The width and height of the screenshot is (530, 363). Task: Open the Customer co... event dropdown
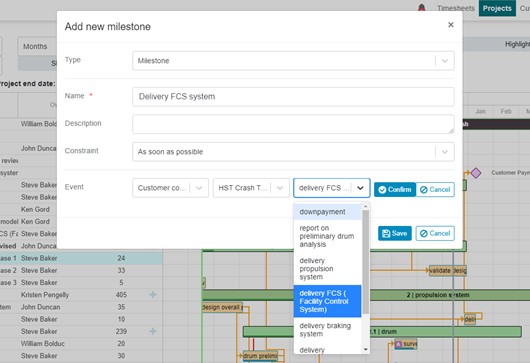click(x=170, y=188)
